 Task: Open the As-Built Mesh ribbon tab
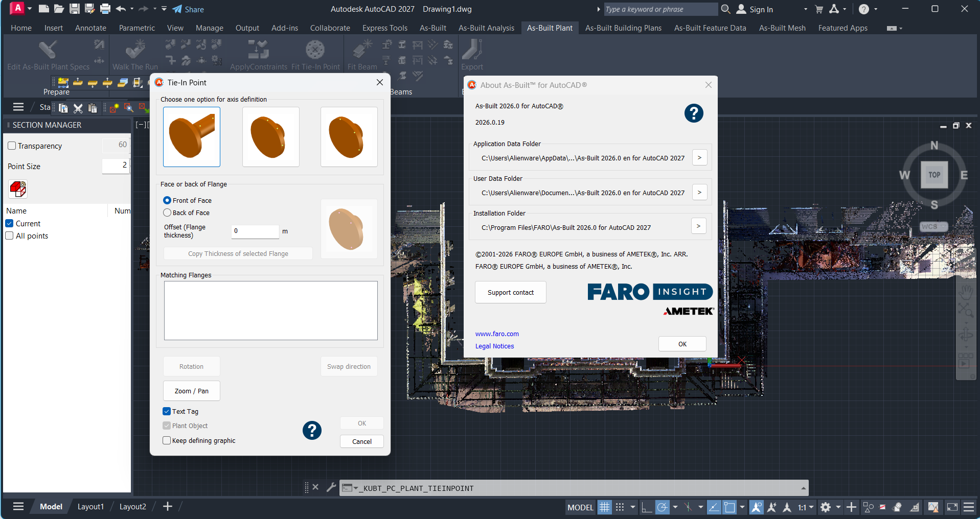[782, 28]
